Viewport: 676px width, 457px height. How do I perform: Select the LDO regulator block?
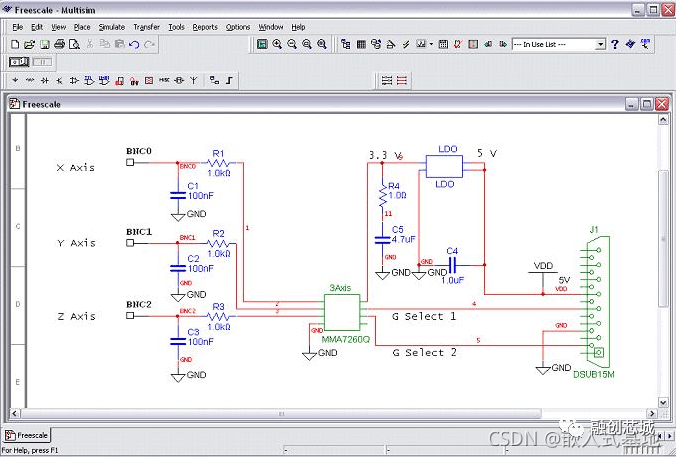[444, 166]
